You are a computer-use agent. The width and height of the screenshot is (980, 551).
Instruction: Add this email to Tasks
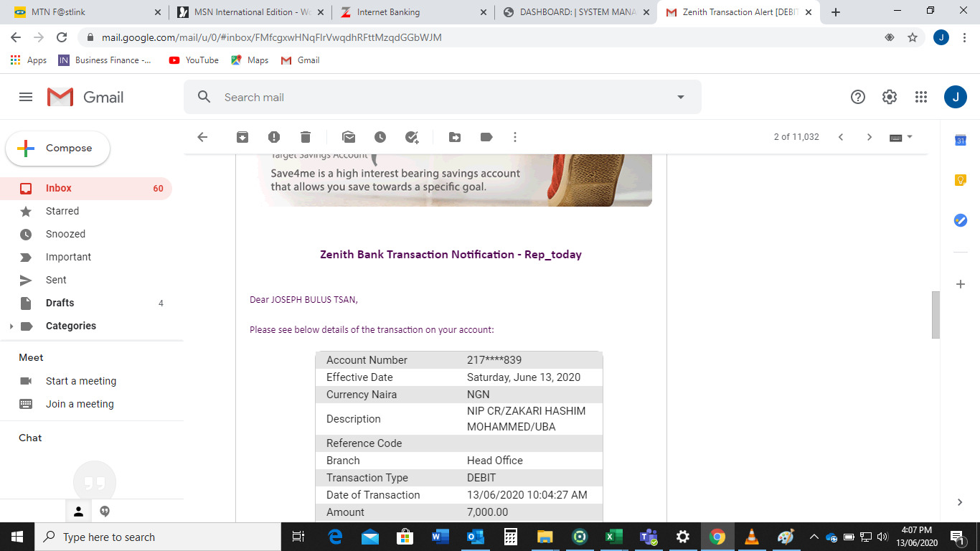tap(412, 137)
